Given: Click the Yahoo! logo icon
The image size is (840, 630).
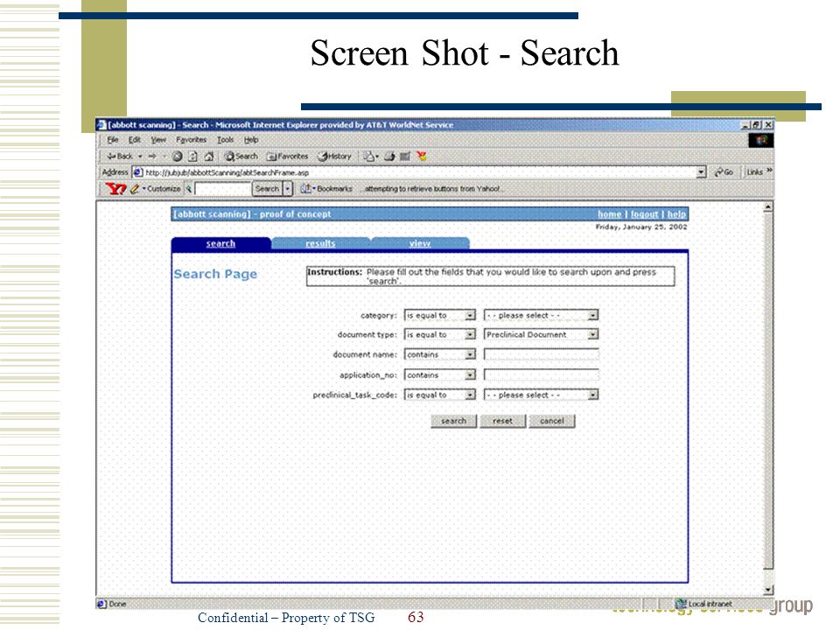Looking at the screenshot, I should tap(115, 189).
